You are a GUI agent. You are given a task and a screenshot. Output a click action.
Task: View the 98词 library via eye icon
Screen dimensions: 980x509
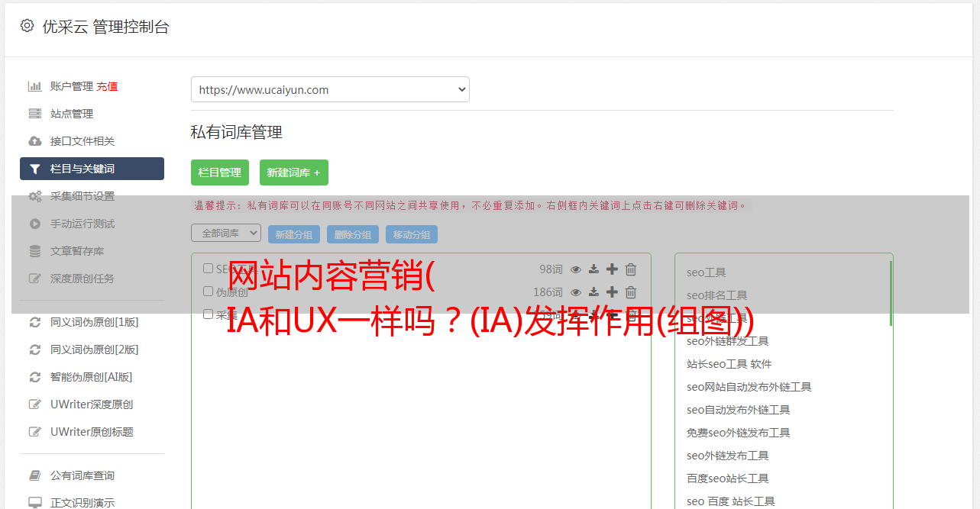point(576,269)
